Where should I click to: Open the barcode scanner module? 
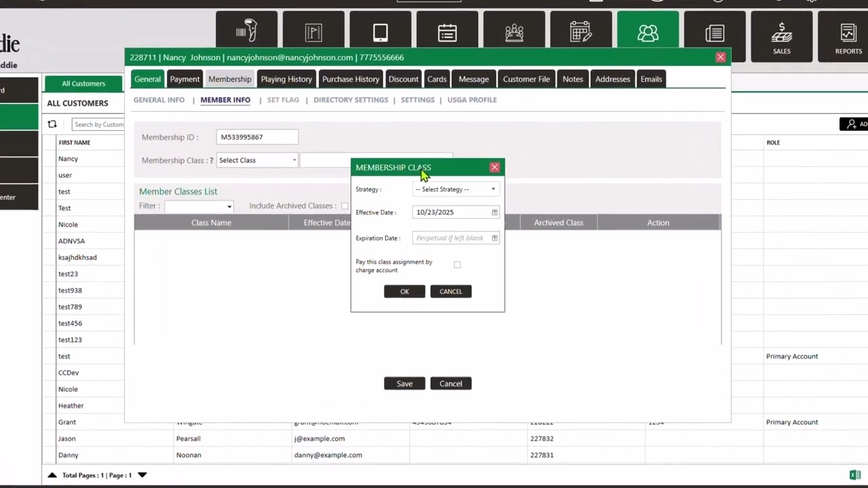(246, 36)
